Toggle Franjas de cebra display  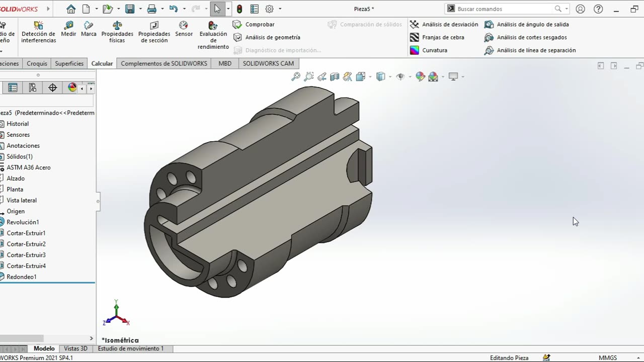(437, 37)
